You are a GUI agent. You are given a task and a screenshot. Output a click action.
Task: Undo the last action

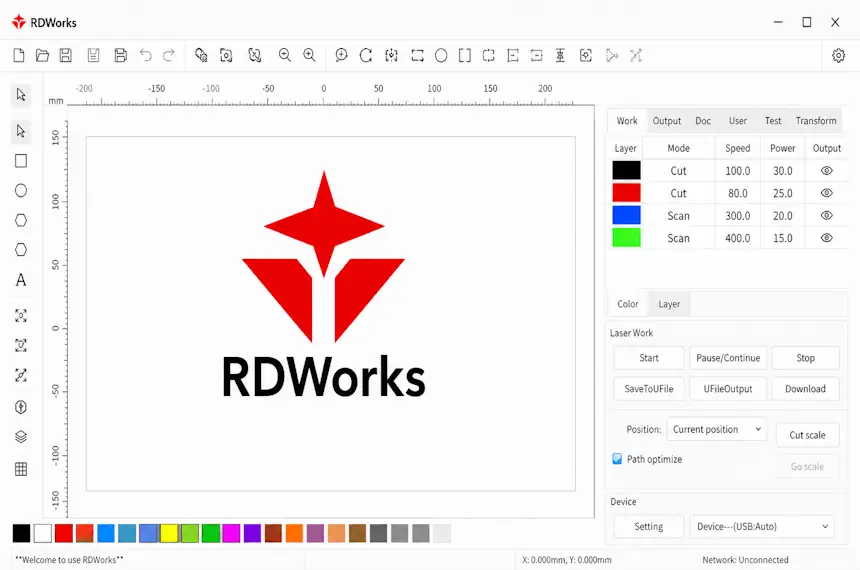pyautogui.click(x=145, y=55)
